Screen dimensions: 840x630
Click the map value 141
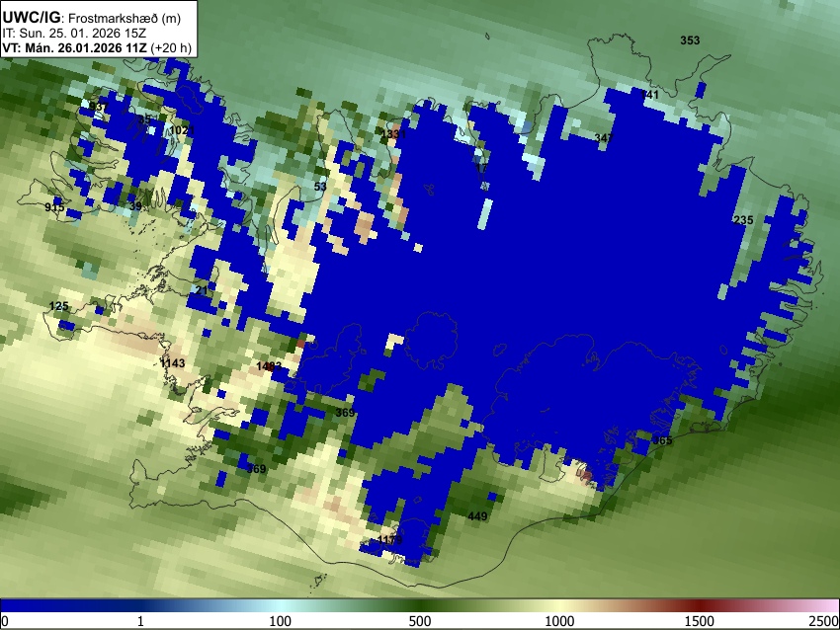coord(650,94)
